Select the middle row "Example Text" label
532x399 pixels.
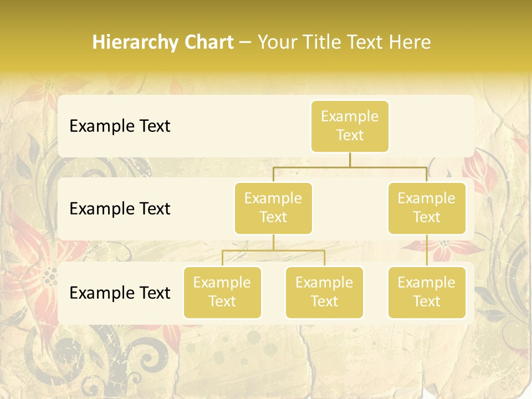pos(120,209)
